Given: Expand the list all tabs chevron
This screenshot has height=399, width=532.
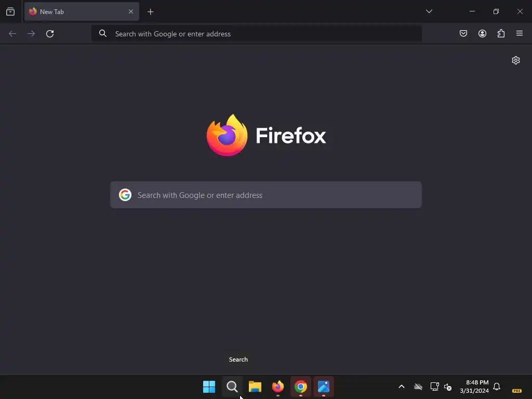Looking at the screenshot, I should pos(429,11).
